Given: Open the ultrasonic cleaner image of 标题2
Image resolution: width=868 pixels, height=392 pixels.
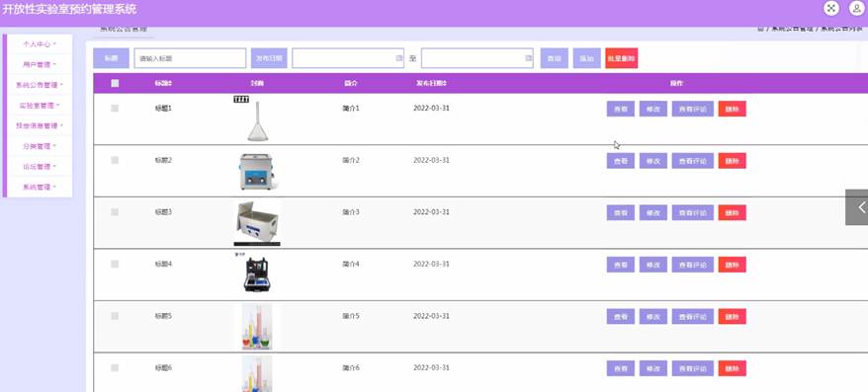Looking at the screenshot, I should (x=257, y=172).
